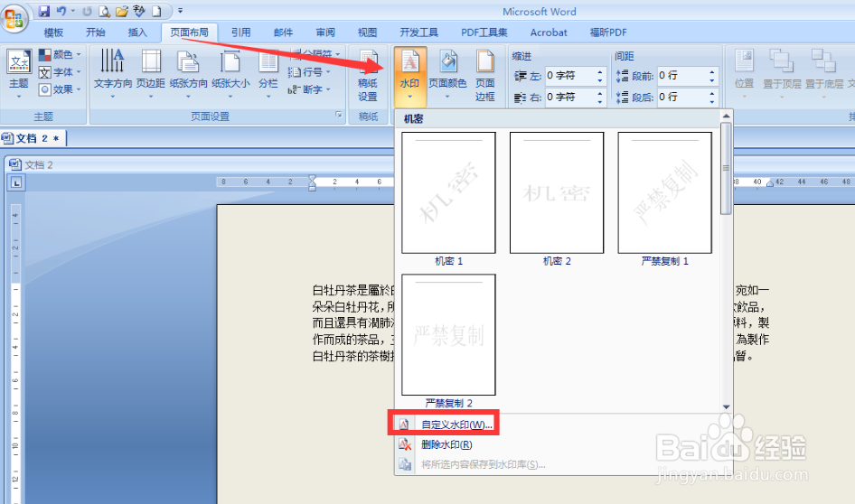Increase 段前 spacing with spinner up
The image size is (855, 504).
712,72
